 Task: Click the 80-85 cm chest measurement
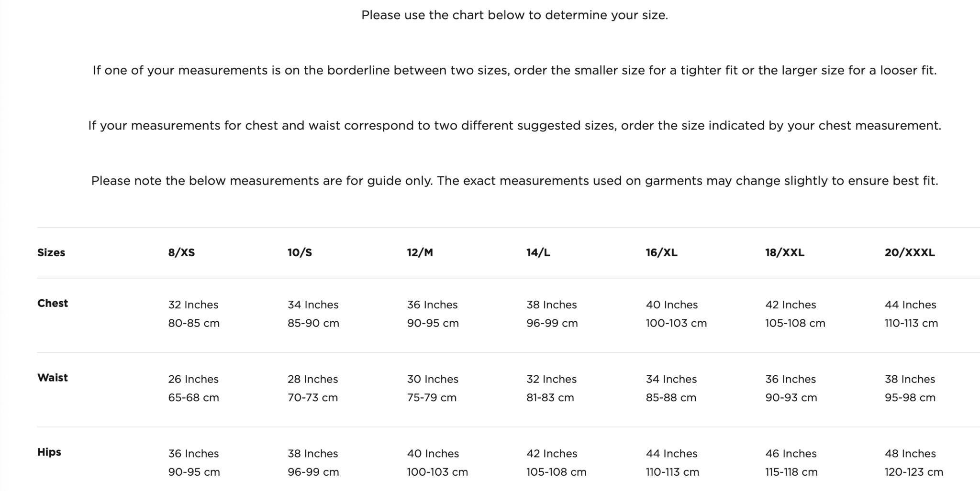tap(194, 323)
